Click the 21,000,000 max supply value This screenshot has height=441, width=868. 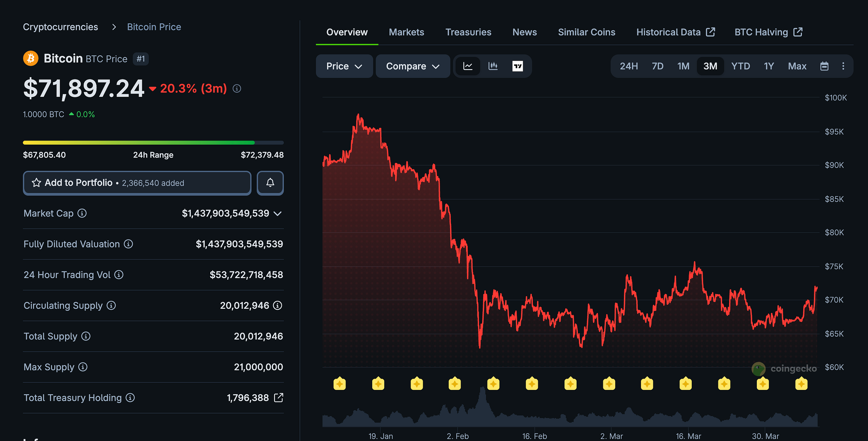[258, 367]
